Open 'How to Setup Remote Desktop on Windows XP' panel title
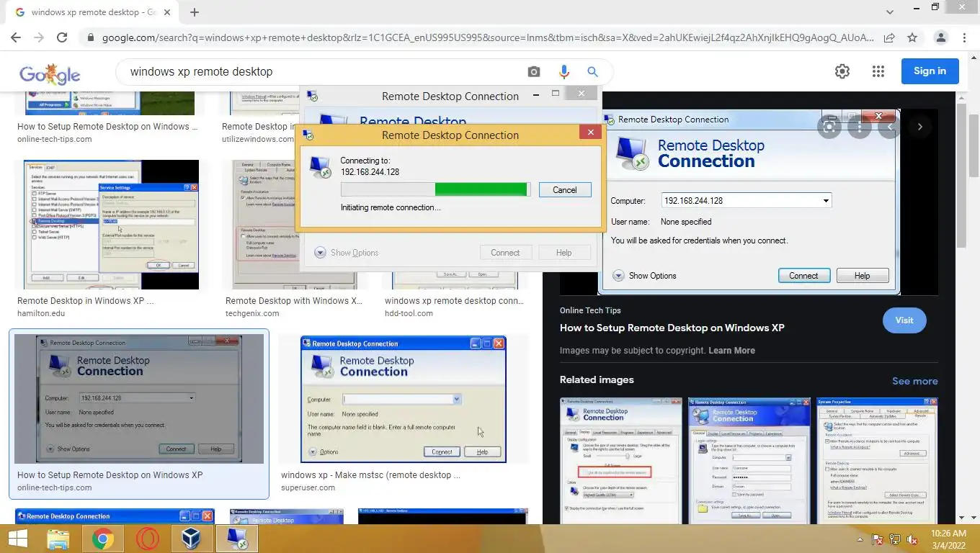 (x=672, y=328)
